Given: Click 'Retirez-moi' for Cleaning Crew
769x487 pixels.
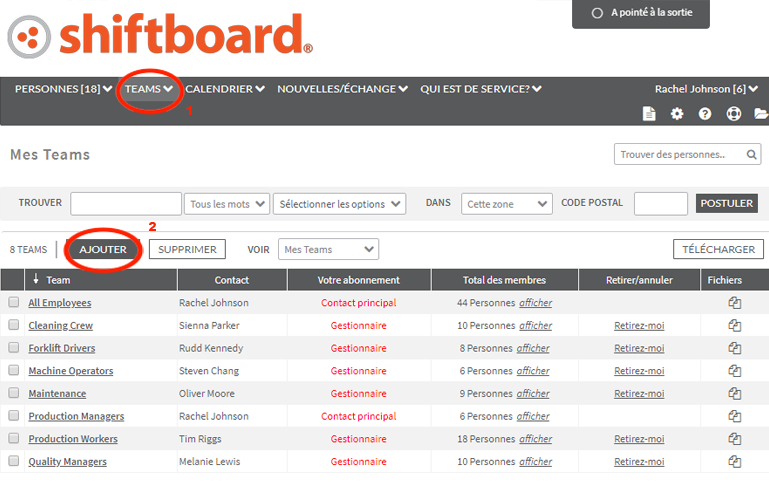Looking at the screenshot, I should 639,325.
